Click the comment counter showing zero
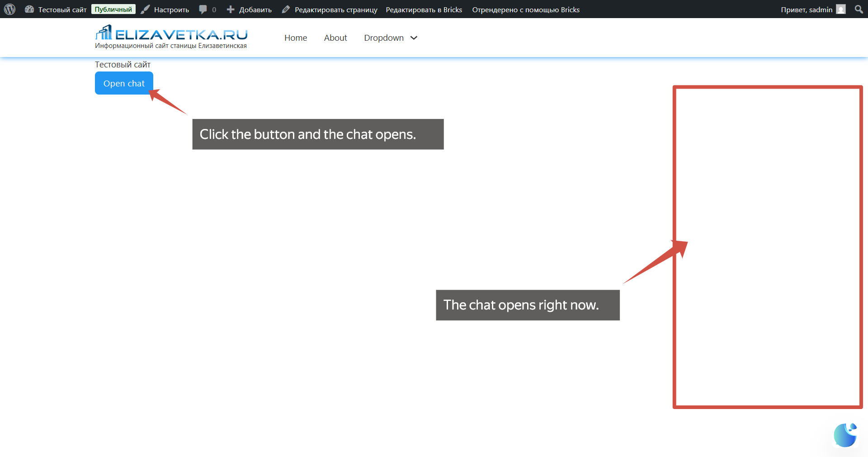The width and height of the screenshot is (868, 457). (213, 9)
